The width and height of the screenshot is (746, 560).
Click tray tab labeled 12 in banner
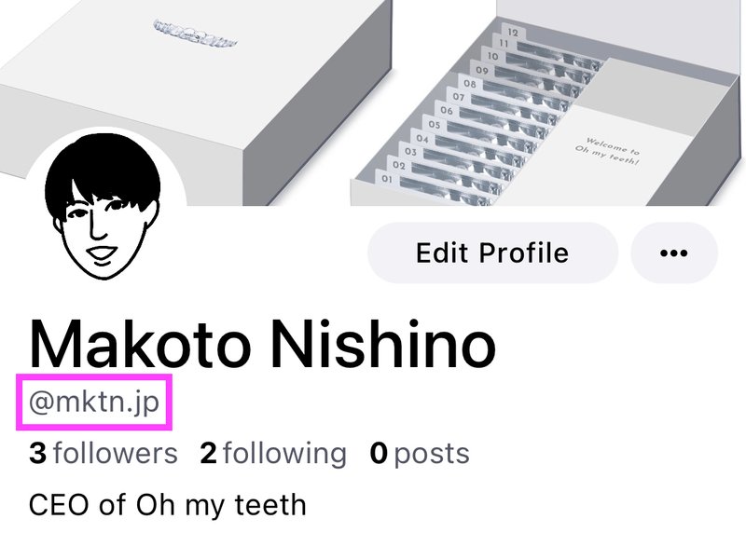pyautogui.click(x=513, y=33)
